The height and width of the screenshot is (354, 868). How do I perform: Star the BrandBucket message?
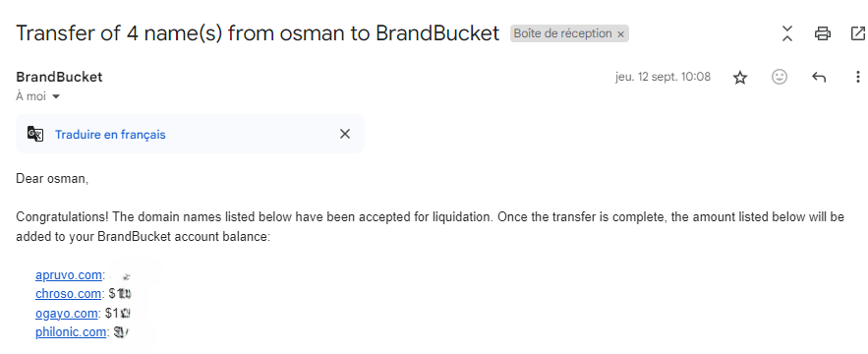(x=740, y=78)
